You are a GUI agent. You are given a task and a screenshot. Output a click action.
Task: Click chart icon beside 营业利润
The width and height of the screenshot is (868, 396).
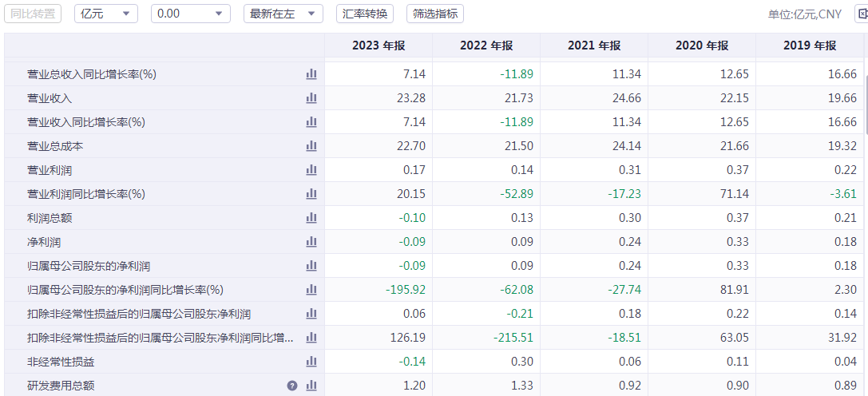311,170
